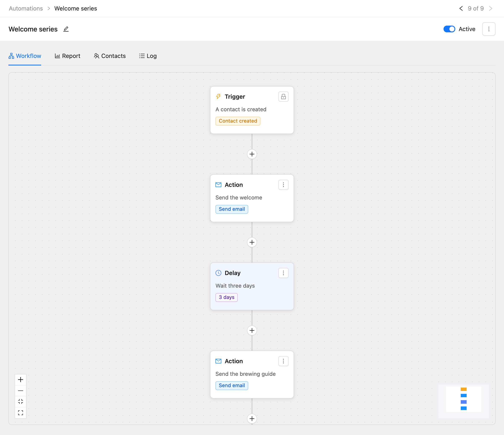Toggle the Active automation switch off

449,29
